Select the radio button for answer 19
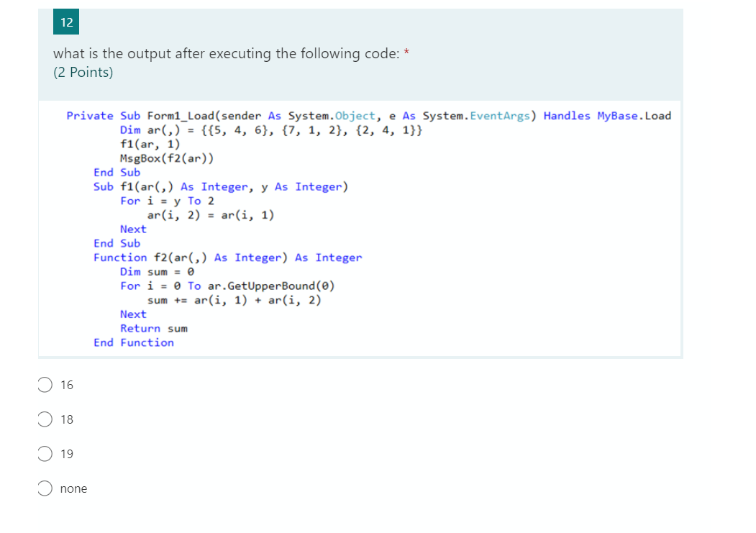 [x=45, y=454]
